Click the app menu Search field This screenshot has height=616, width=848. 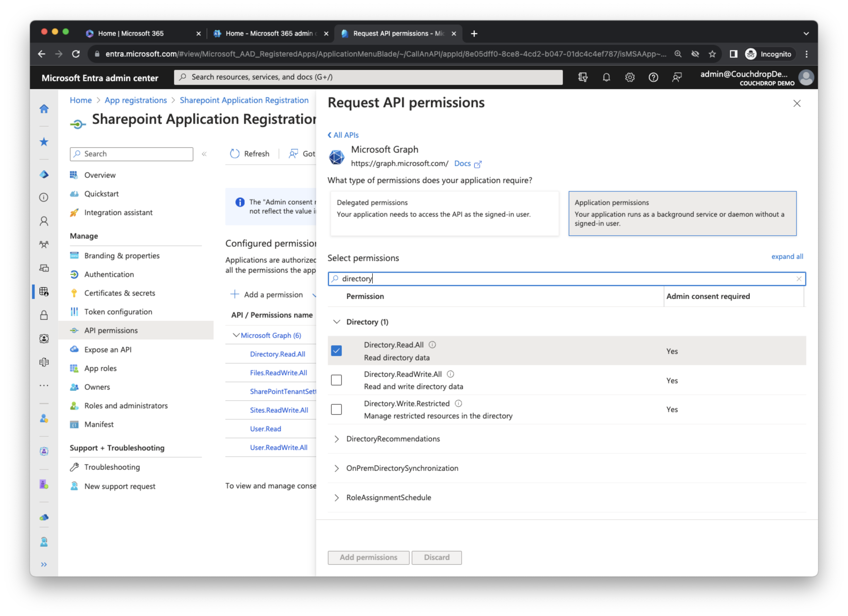131,154
